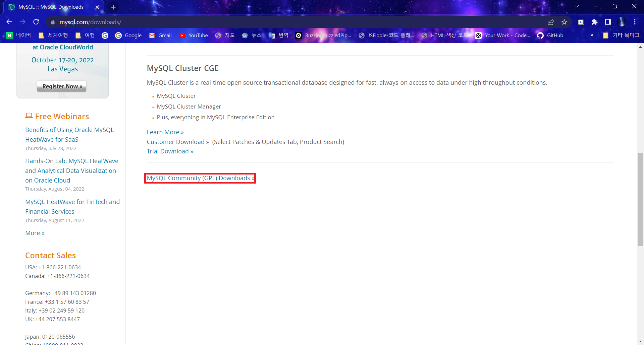
Task: Click the Contact Sales heading
Action: (x=50, y=255)
